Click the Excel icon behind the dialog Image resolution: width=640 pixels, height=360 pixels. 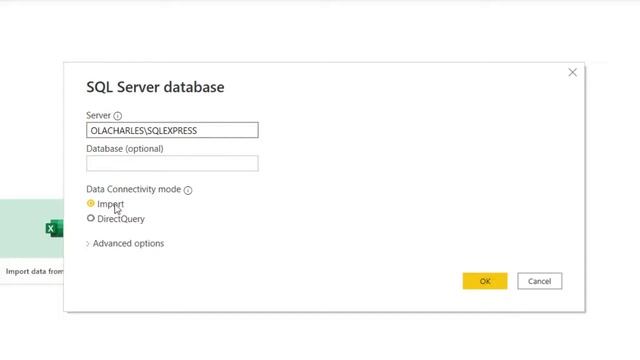55,229
